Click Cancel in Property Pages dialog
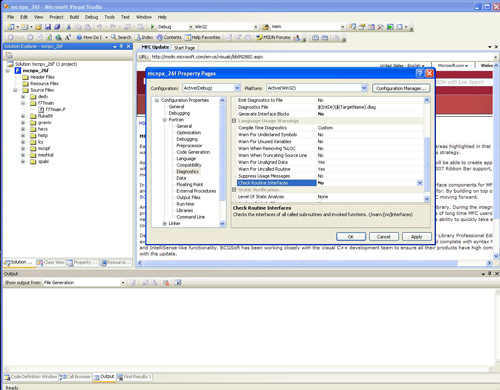Screen dimensions: 500x390 point(384,237)
